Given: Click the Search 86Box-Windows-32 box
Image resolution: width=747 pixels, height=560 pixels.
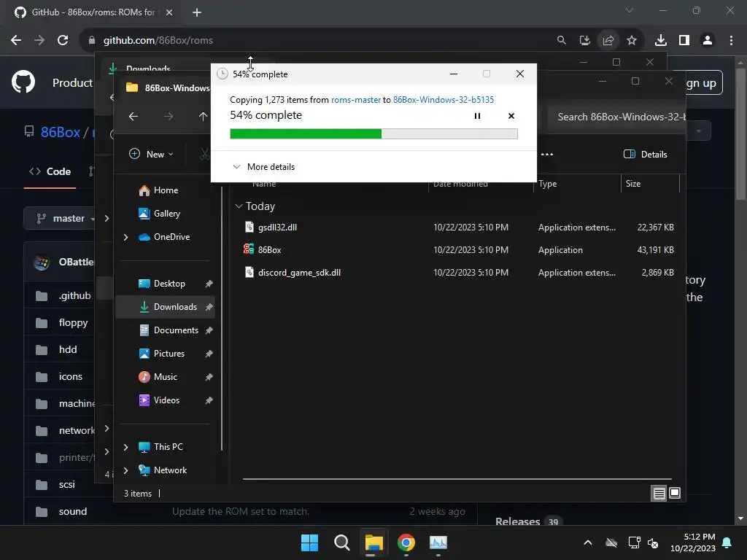Looking at the screenshot, I should click(x=617, y=117).
